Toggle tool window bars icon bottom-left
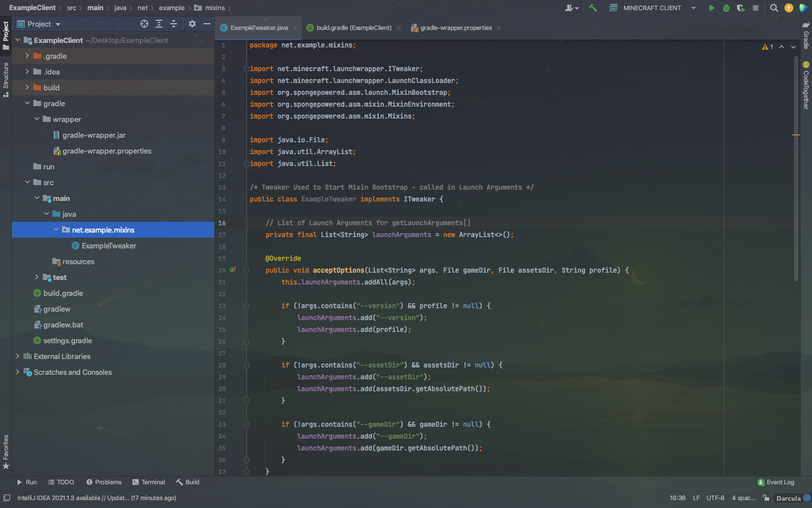The width and height of the screenshot is (812, 508). 7,498
